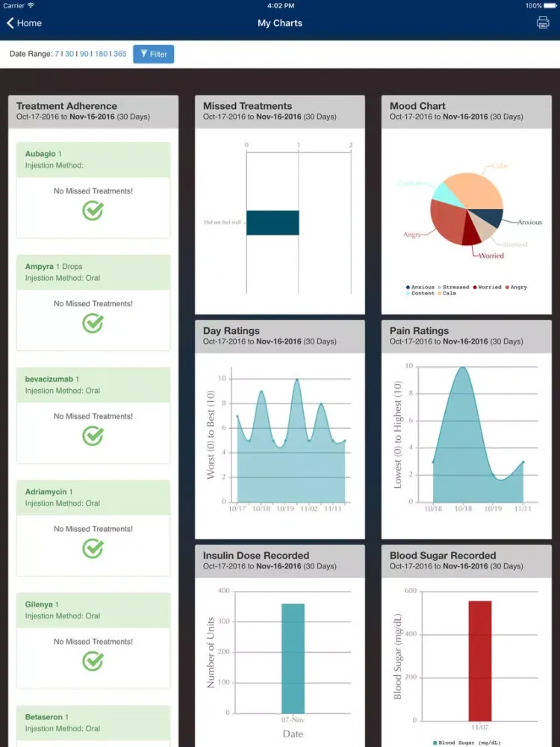The width and height of the screenshot is (560, 747).
Task: Tap No Missed Treatments! under Aubagio
Action: 93,191
